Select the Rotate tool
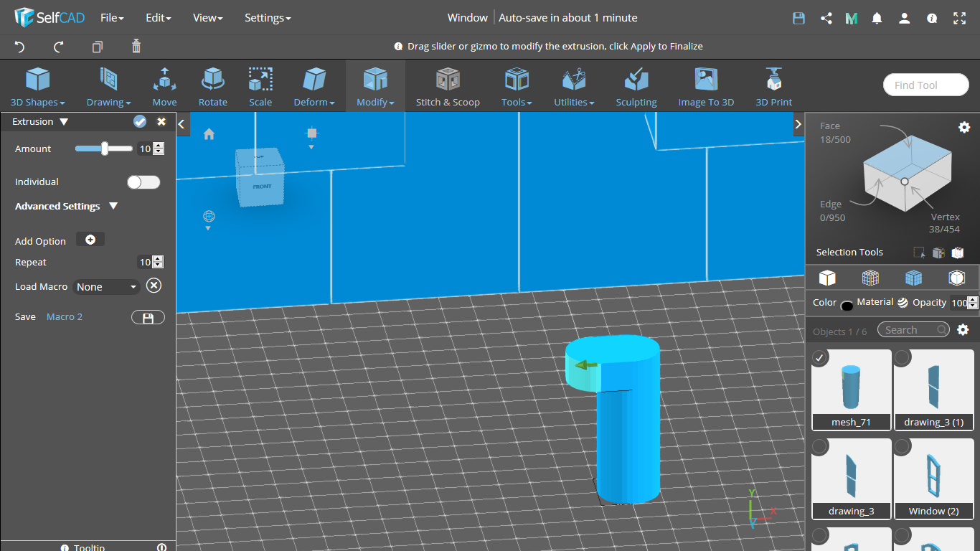This screenshot has width=980, height=551. click(x=213, y=86)
